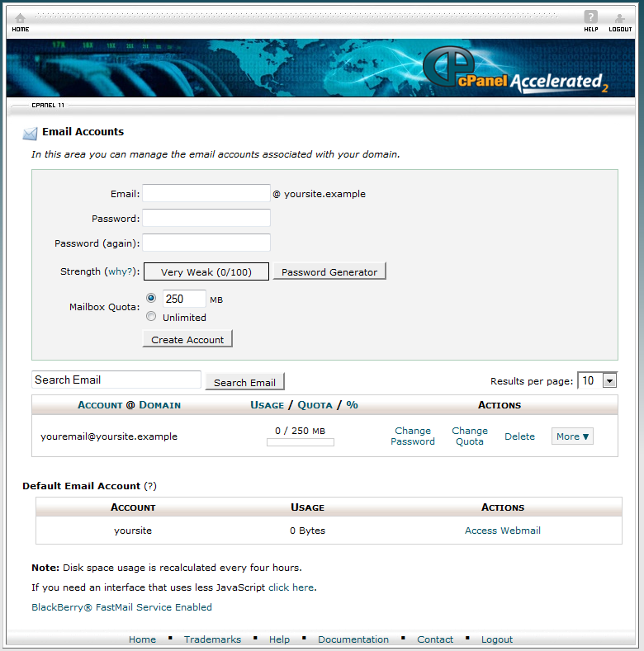The height and width of the screenshot is (651, 644).
Task: Sort by Usage column header
Action: 268,405
